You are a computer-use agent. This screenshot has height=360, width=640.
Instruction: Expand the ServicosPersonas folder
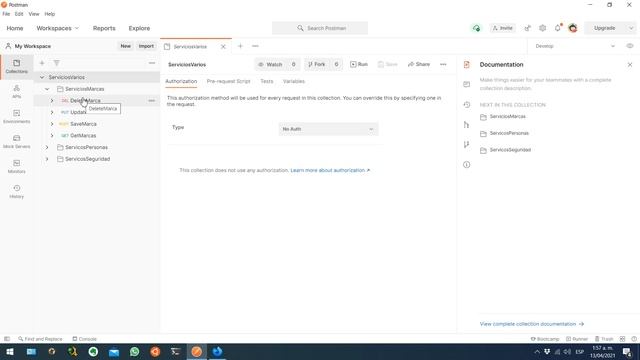click(47, 147)
